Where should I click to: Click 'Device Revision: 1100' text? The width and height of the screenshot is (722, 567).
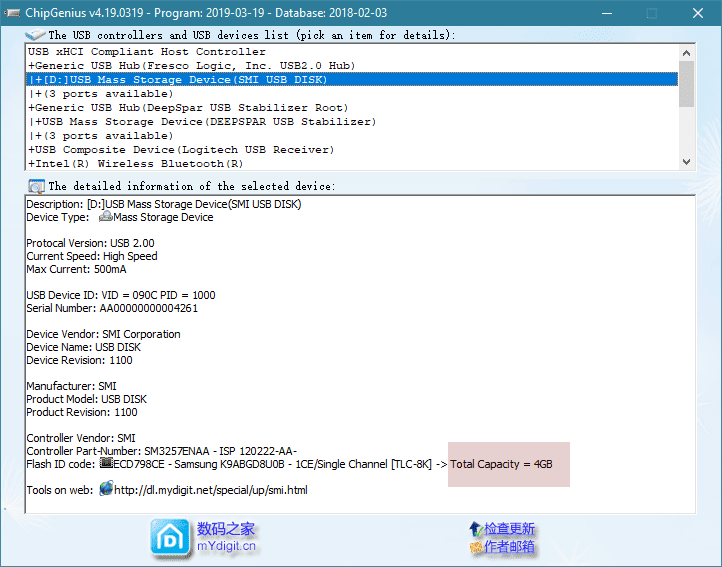click(x=79, y=360)
